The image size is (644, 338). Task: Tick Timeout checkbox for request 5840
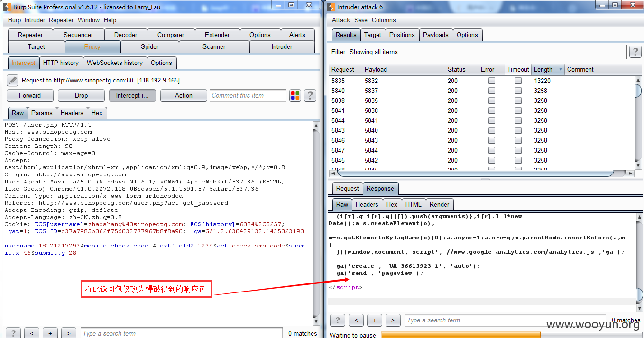point(518,91)
